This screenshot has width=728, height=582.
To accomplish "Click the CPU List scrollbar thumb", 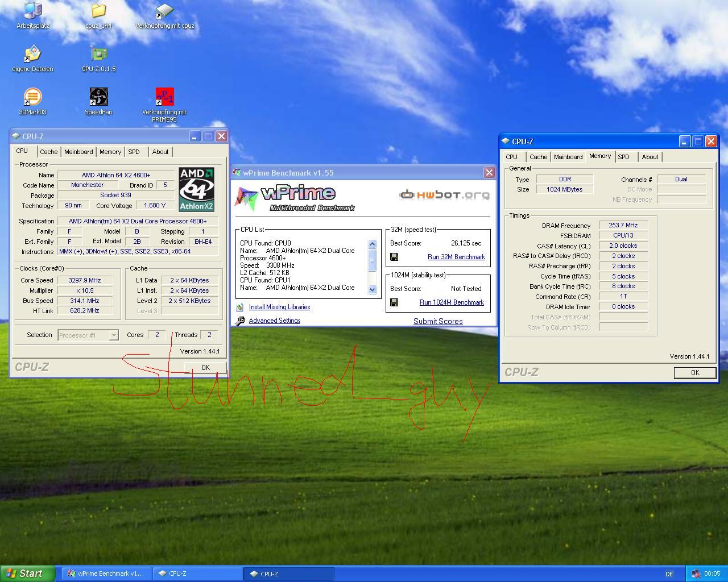I will [x=373, y=260].
